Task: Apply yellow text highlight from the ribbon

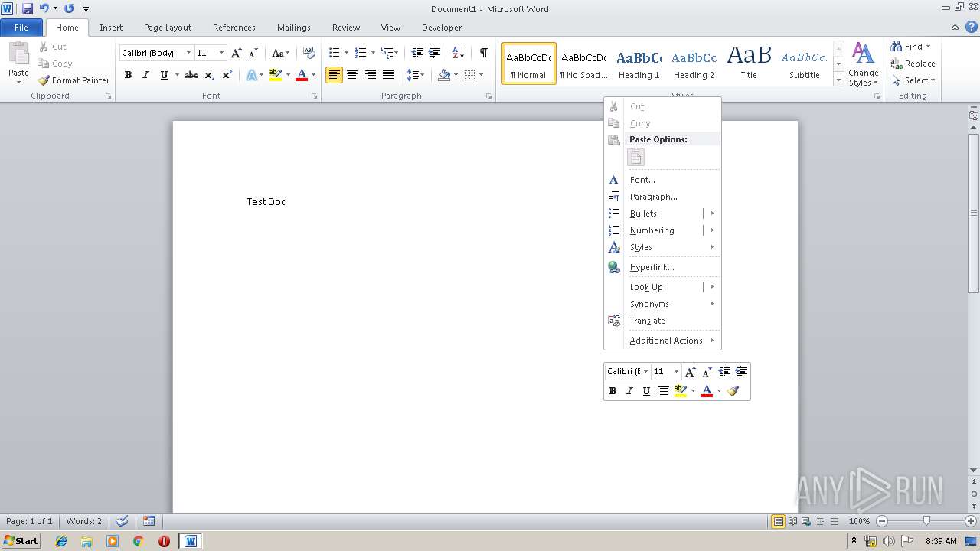Action: pos(276,75)
